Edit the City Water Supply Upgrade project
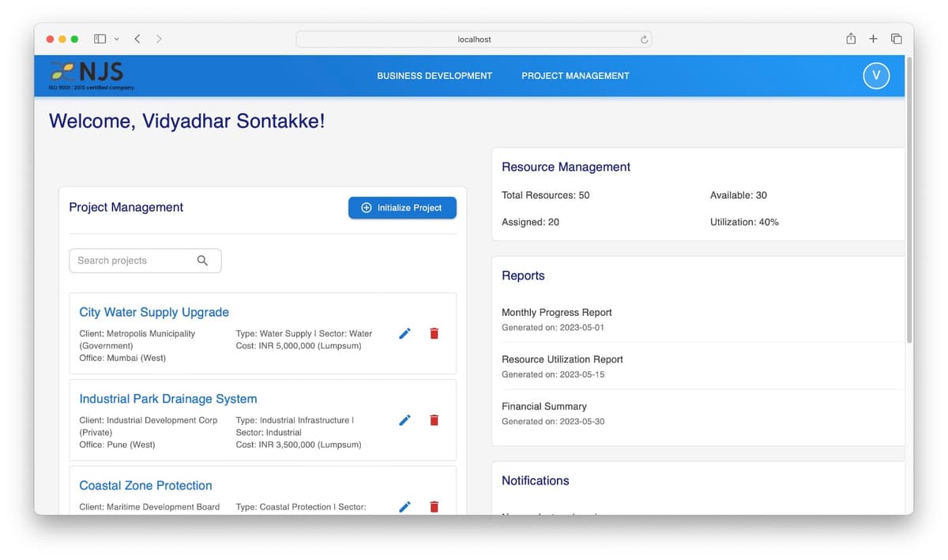Screen dimensions: 948x560 tap(404, 333)
